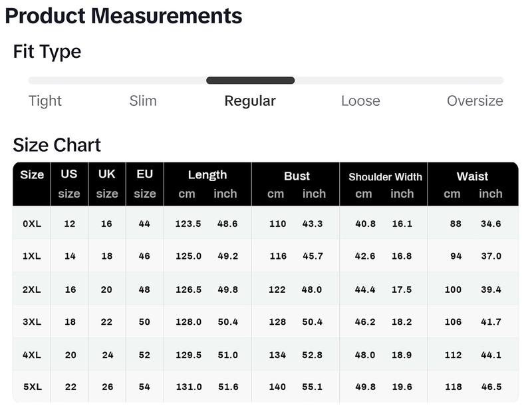Select the 5XL size row
Viewport: 532px width, 410px height.
(265, 387)
